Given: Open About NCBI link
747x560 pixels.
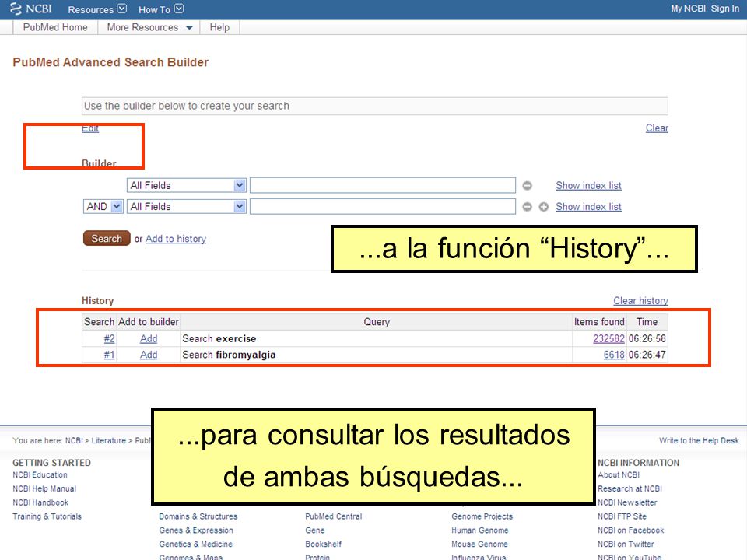Looking at the screenshot, I should coord(619,474).
